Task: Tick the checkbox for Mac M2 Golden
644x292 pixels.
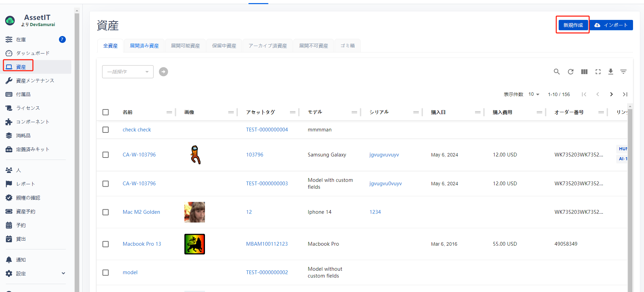Action: pyautogui.click(x=106, y=212)
